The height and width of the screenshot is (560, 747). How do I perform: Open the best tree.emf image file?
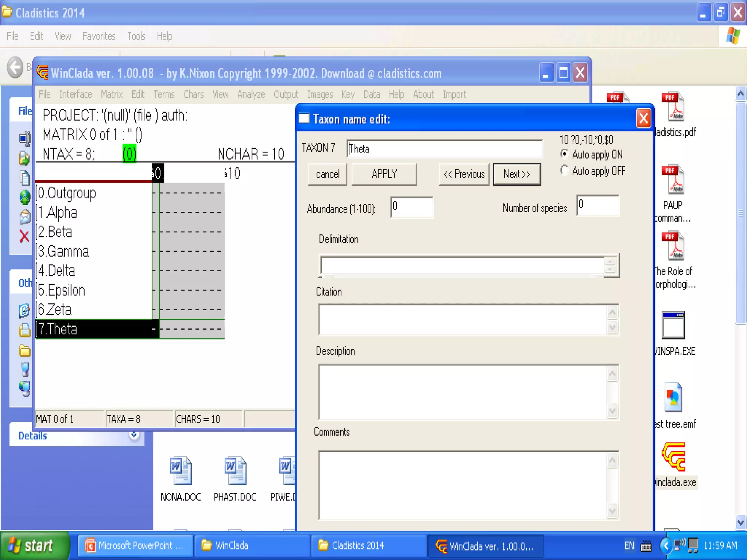[673, 397]
